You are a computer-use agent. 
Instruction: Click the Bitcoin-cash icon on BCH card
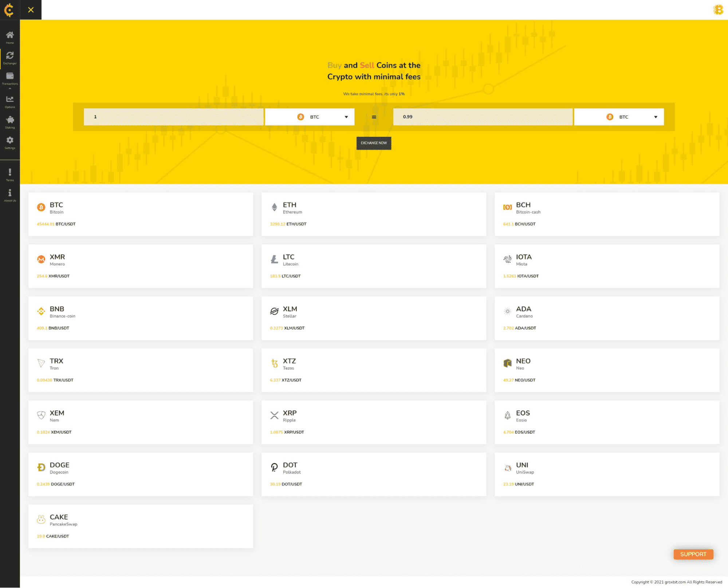click(507, 207)
